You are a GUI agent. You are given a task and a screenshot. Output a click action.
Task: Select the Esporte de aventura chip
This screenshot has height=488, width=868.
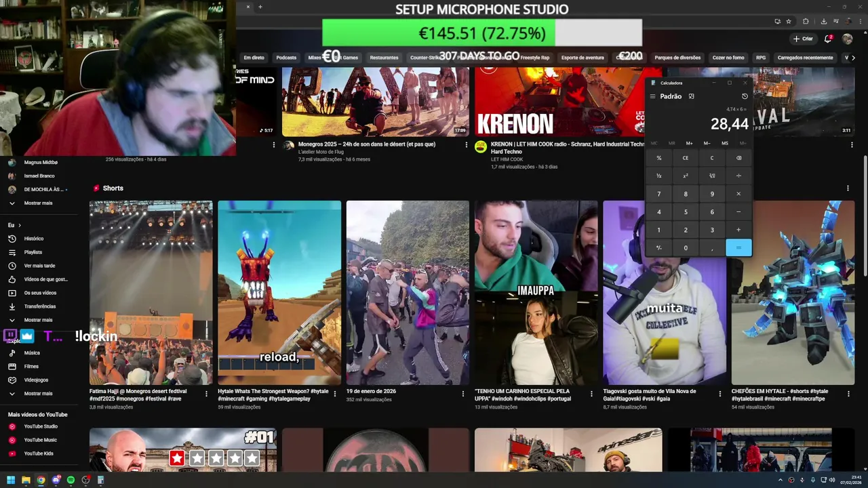(583, 58)
